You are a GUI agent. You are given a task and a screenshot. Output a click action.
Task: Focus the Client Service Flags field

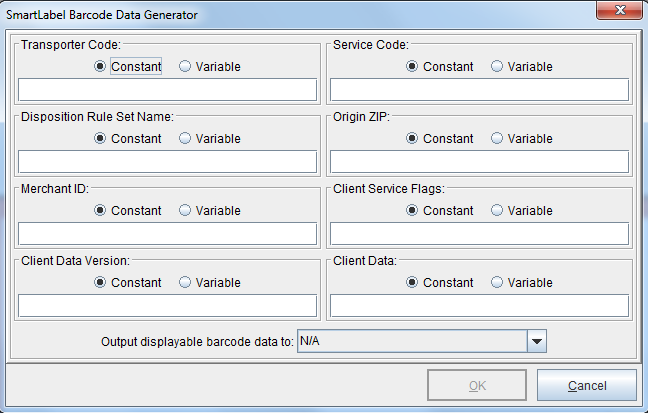(x=479, y=234)
